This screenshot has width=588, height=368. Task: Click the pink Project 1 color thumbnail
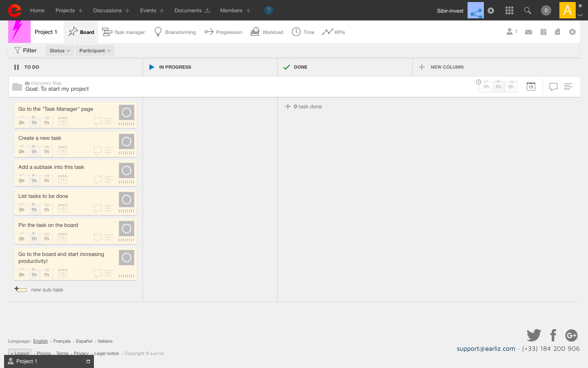[x=19, y=32]
